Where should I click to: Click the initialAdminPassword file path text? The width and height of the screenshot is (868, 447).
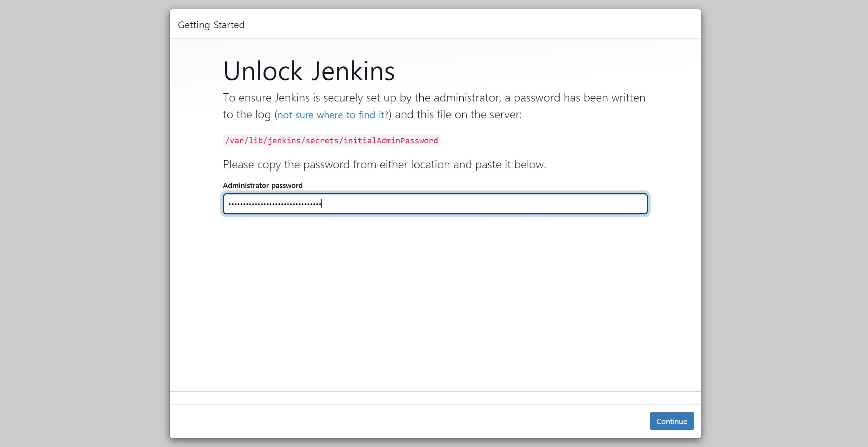click(x=331, y=140)
